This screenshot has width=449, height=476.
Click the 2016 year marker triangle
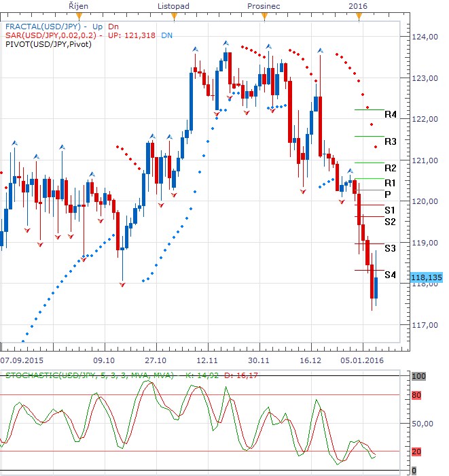pos(359,17)
